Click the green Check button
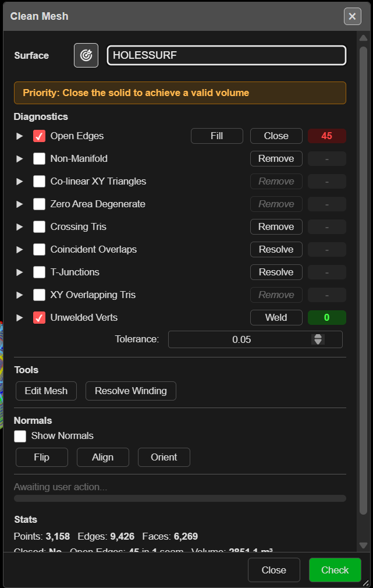373x588 pixels. pos(335,570)
